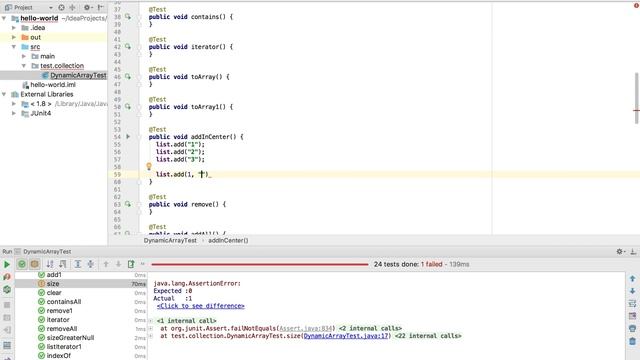640x360 pixels.
Task: Expand the < 1.8 > JDK library
Action: (14, 104)
